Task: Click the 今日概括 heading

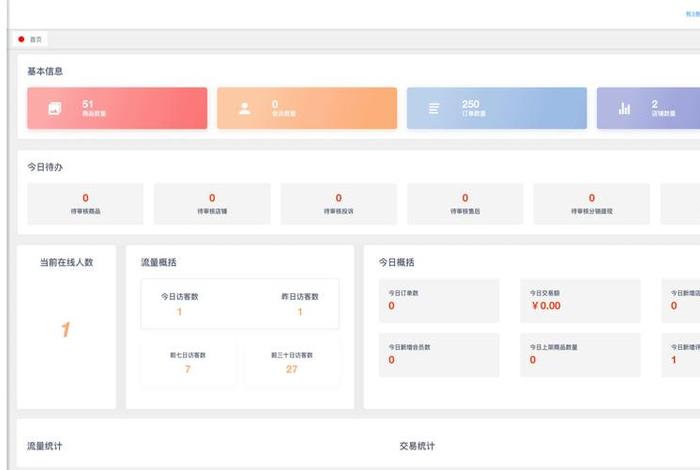Action: (x=396, y=262)
